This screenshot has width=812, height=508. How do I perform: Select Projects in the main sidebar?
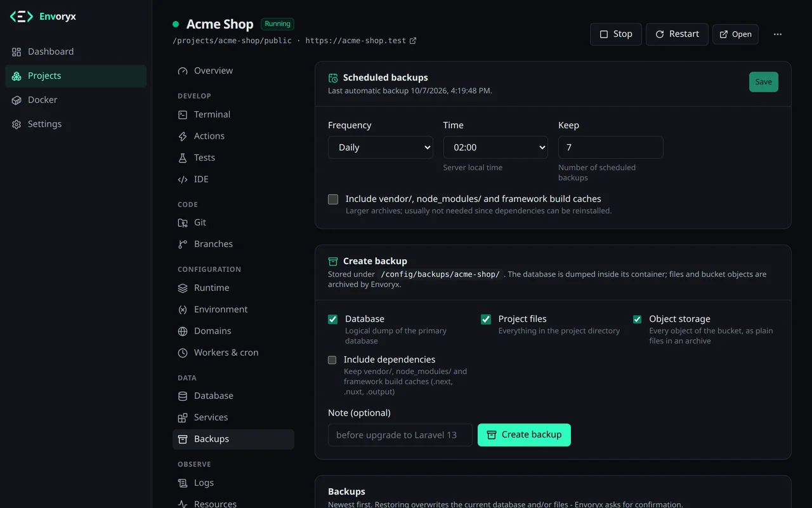coord(75,76)
